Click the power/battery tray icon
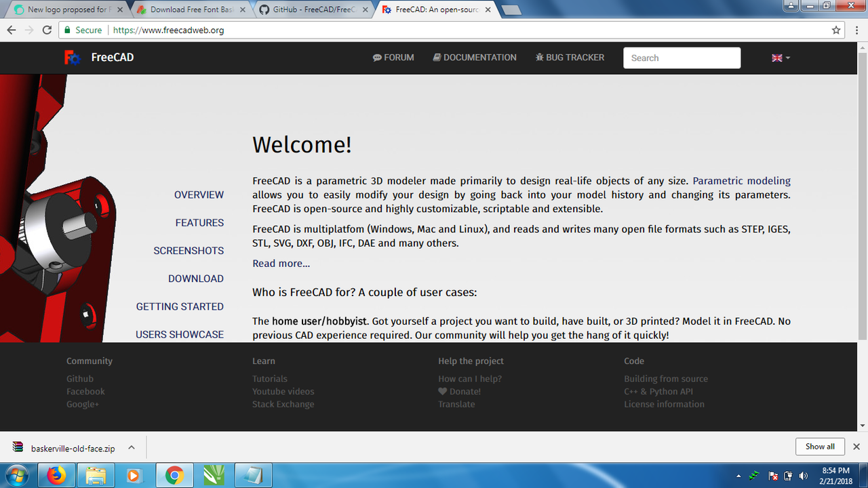The width and height of the screenshot is (868, 488). coord(788,476)
